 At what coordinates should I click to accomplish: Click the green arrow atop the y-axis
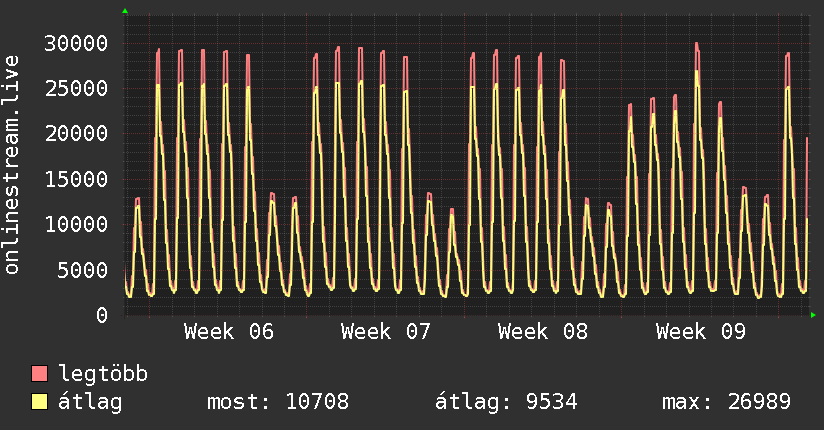pos(125,11)
